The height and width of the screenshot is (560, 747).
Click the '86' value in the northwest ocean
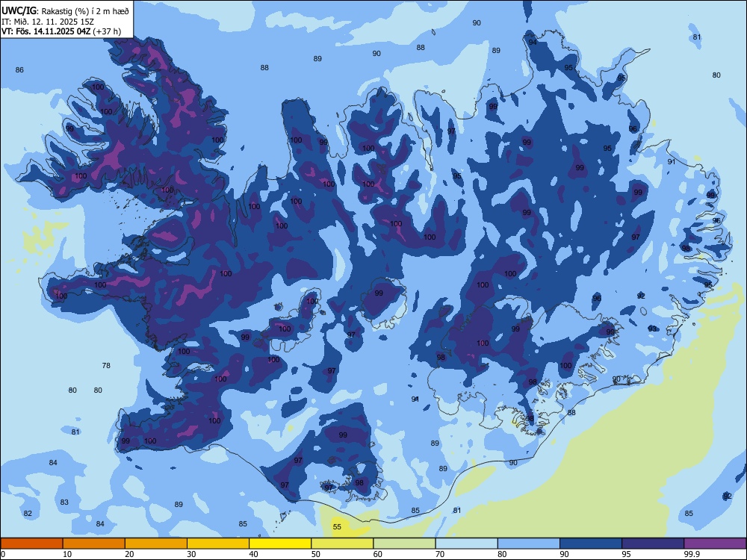19,69
